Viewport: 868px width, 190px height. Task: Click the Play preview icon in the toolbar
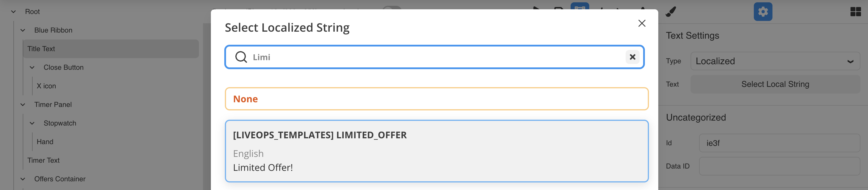[537, 8]
